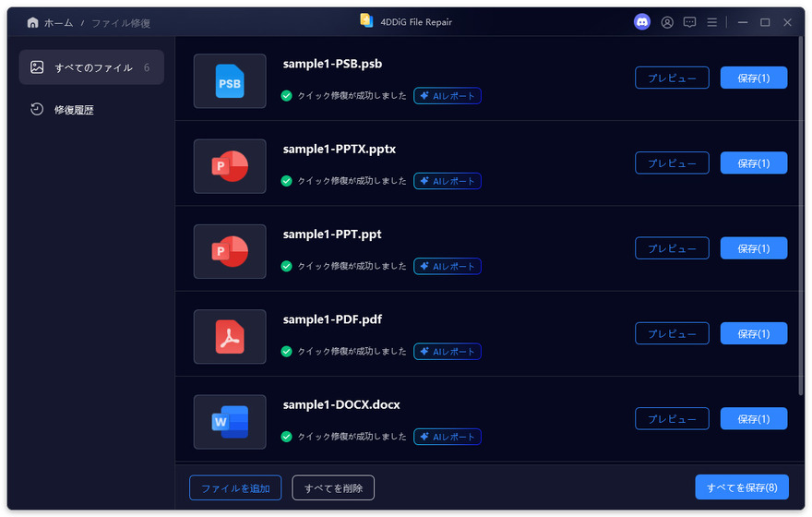The image size is (812, 517).
Task: Click the 4DDiG File Repair logo icon
Action: 366,20
